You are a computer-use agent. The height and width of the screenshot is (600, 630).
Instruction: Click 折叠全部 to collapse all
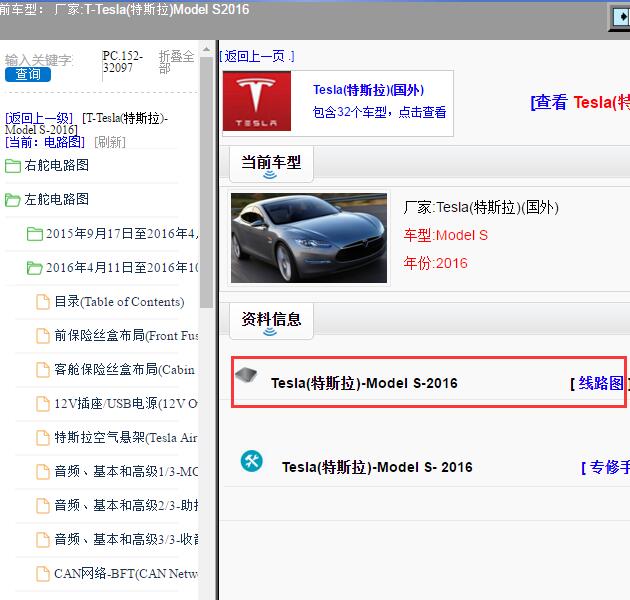[x=176, y=62]
